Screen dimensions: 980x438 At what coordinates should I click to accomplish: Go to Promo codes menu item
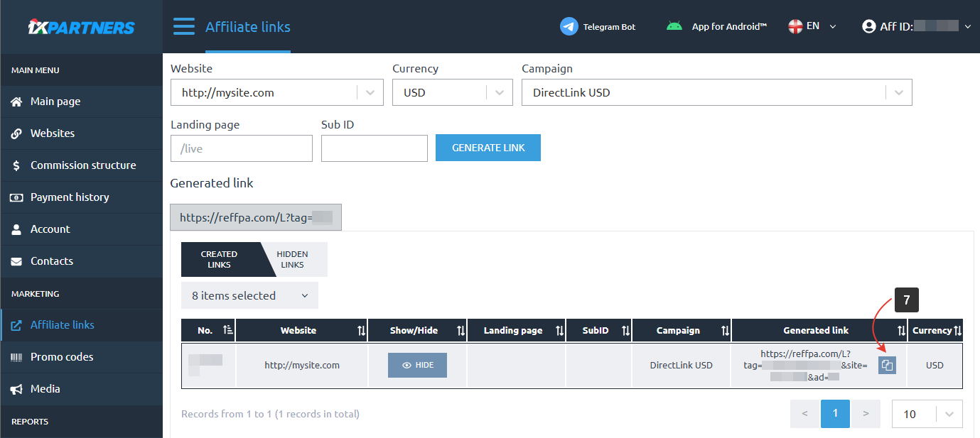(62, 356)
